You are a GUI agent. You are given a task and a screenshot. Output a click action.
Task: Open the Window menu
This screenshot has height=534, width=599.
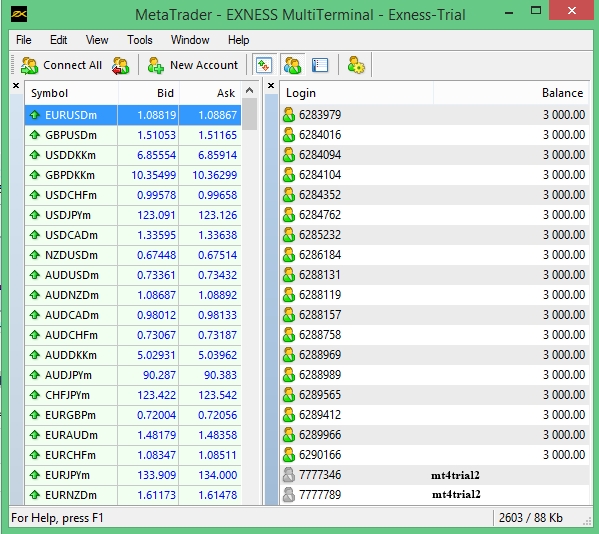click(190, 40)
